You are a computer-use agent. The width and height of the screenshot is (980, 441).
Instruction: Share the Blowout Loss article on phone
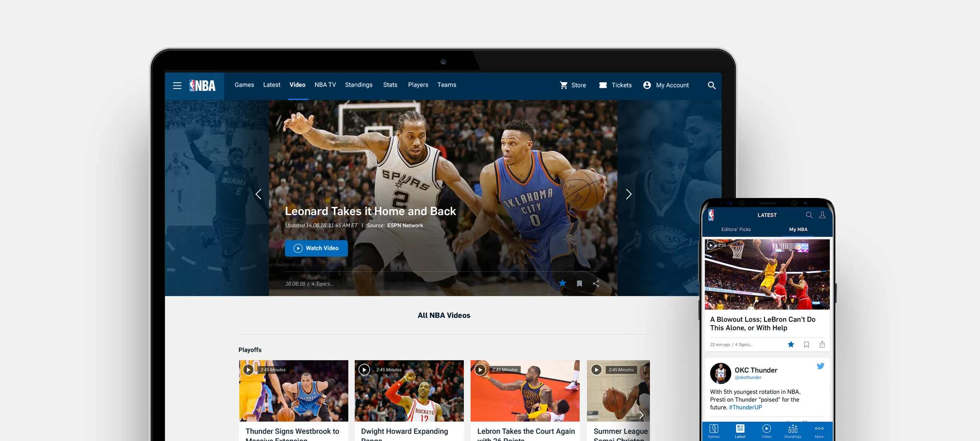[x=822, y=345]
